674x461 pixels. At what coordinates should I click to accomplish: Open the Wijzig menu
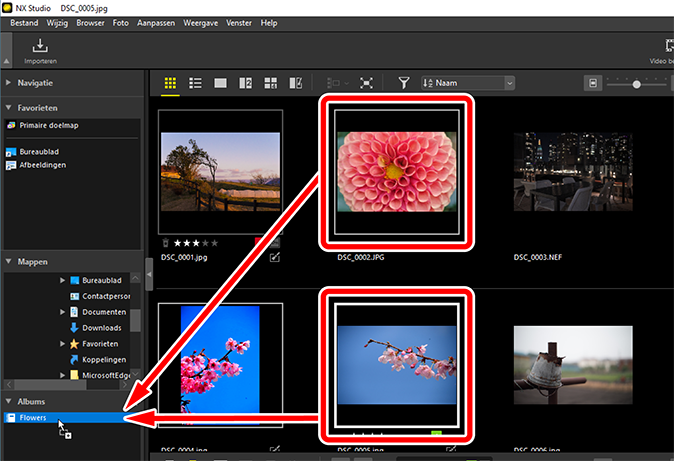(57, 23)
